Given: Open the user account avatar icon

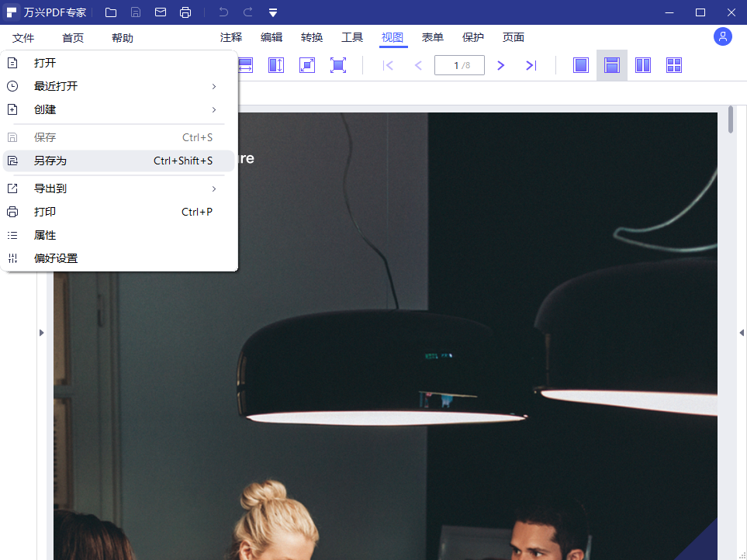Looking at the screenshot, I should tap(722, 36).
